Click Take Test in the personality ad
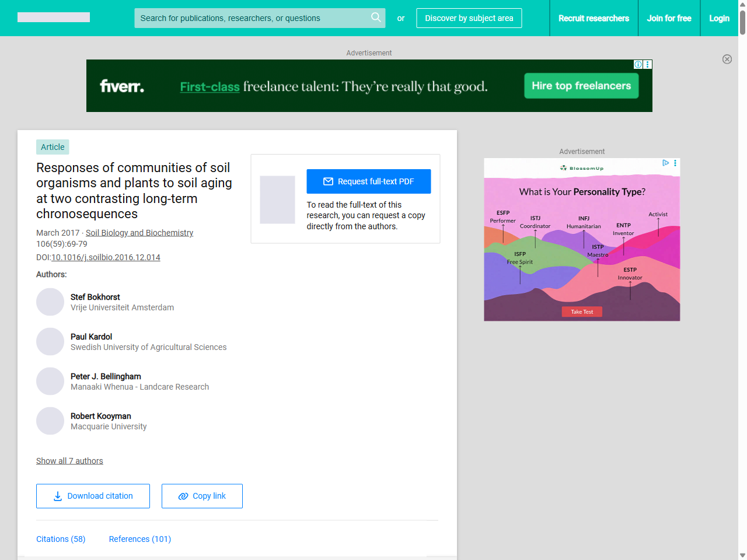This screenshot has width=747, height=560. click(x=581, y=311)
